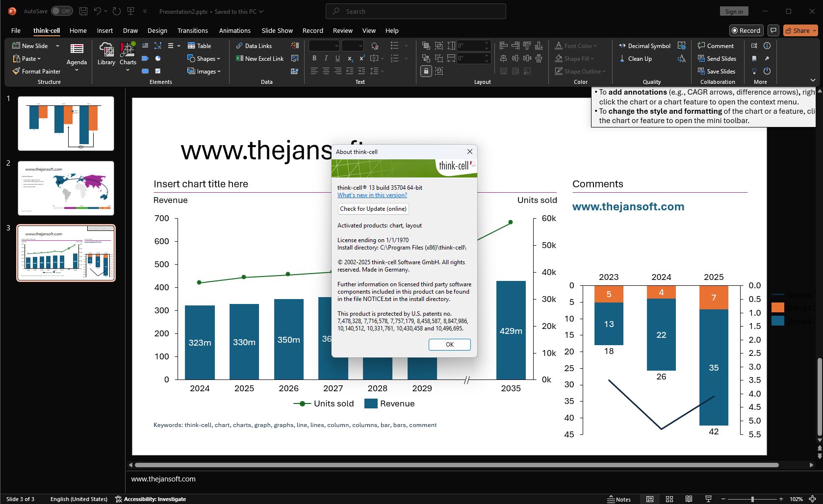Create a New Excel Link
The image size is (823, 504).
click(x=259, y=58)
